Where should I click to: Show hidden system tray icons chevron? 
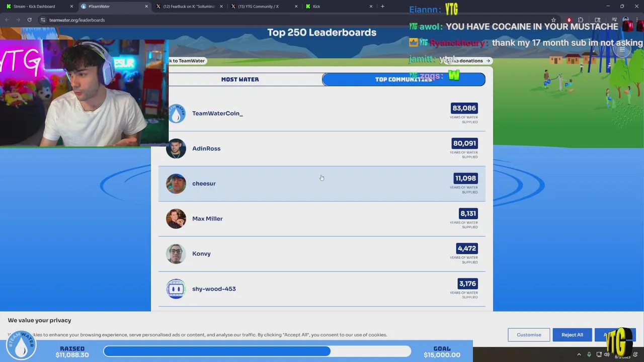pos(579,355)
